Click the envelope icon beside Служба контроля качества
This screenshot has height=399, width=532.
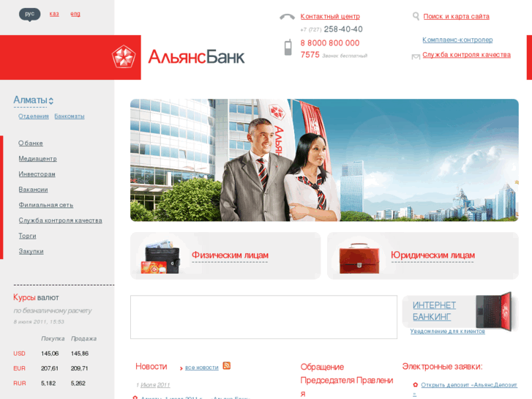pyautogui.click(x=416, y=56)
